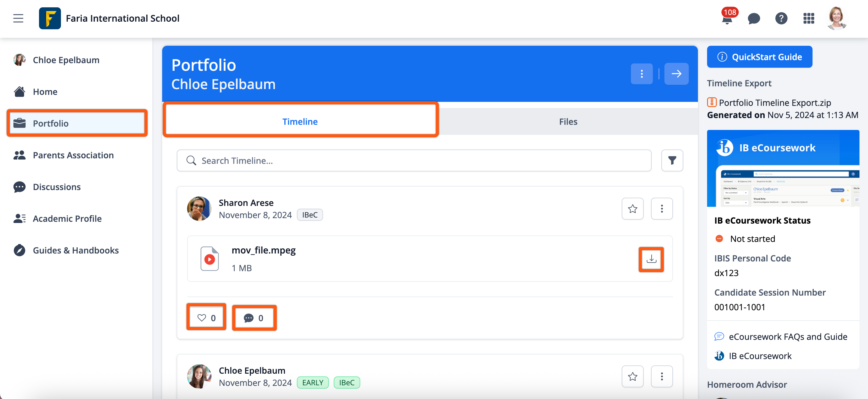Star Chloe Epelbaum's timeline post
Image resolution: width=868 pixels, height=399 pixels.
click(632, 376)
